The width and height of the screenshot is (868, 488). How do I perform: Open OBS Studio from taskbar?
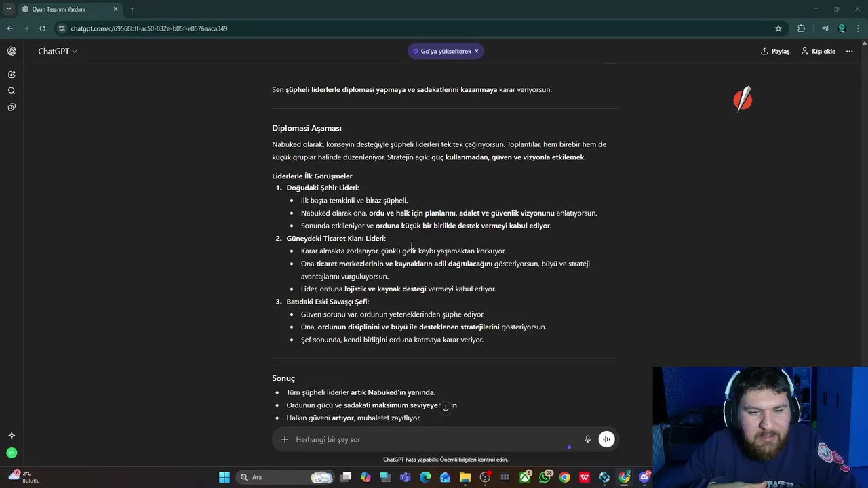(485, 477)
